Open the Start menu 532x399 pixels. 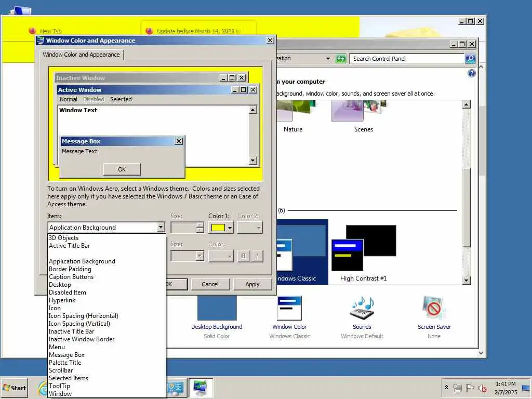click(14, 388)
